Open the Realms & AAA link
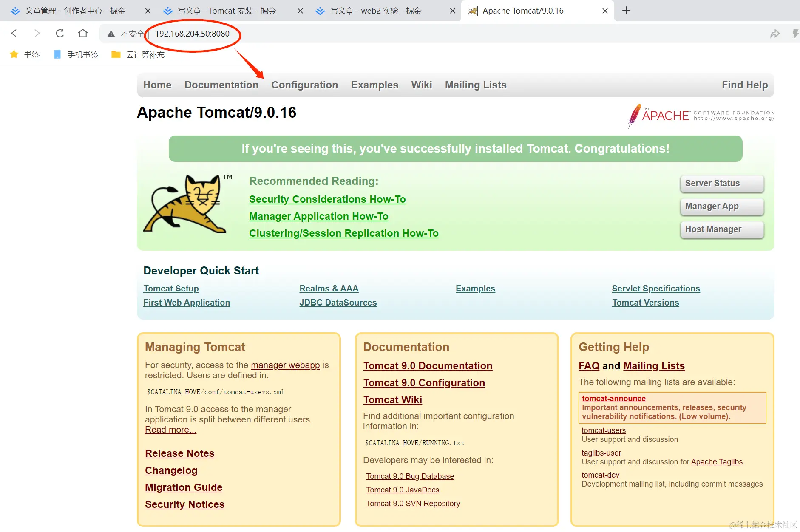Viewport: 800px width, 532px height. (x=329, y=289)
